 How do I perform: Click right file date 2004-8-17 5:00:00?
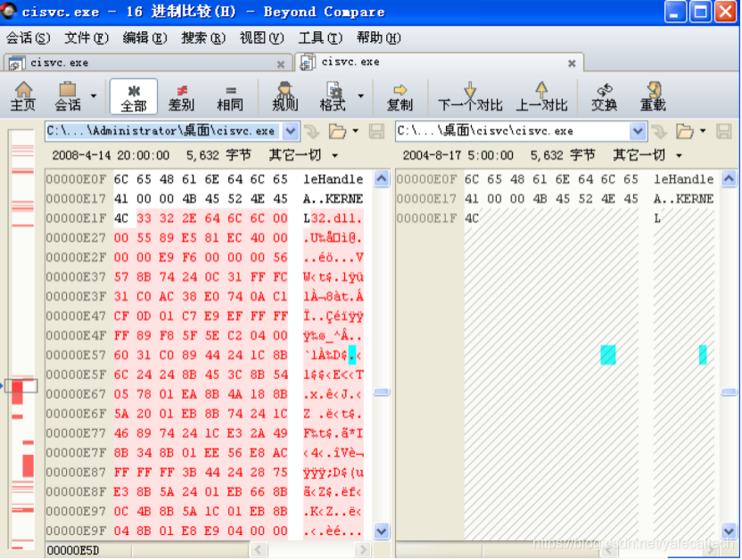point(458,155)
